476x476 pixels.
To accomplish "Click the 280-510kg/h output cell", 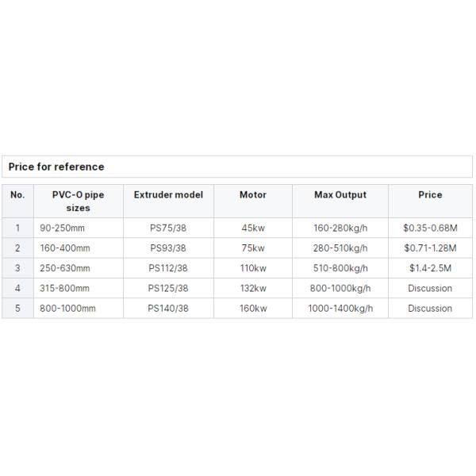I will [x=340, y=248].
